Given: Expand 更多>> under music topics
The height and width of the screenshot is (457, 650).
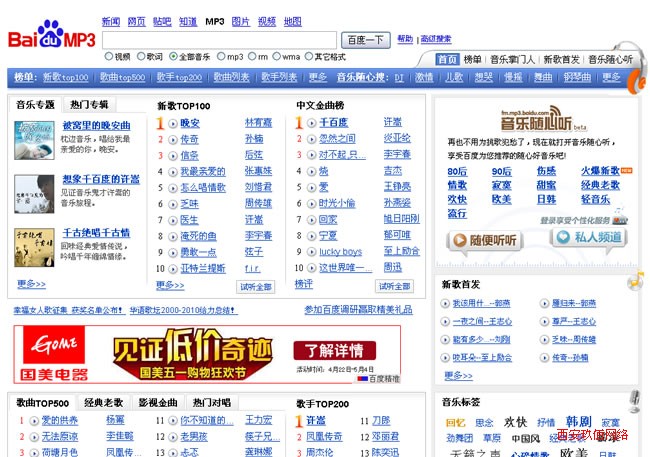Looking at the screenshot, I should [31, 284].
